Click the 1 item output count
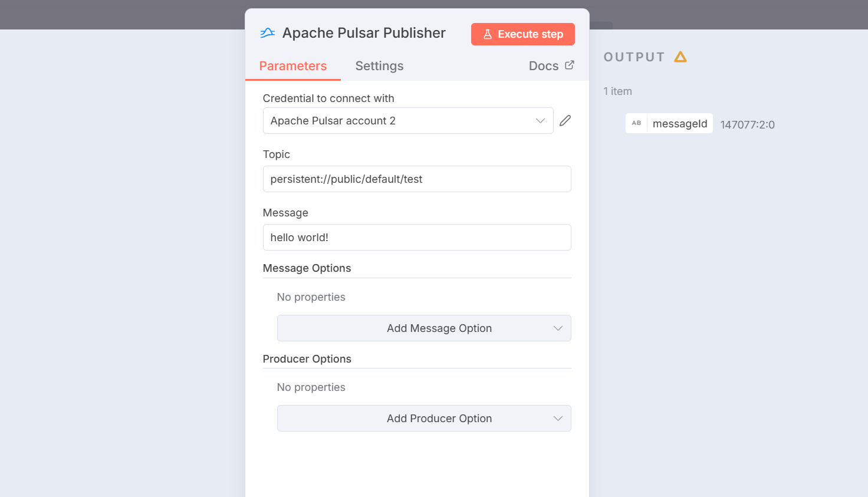This screenshot has height=497, width=868. click(x=617, y=91)
